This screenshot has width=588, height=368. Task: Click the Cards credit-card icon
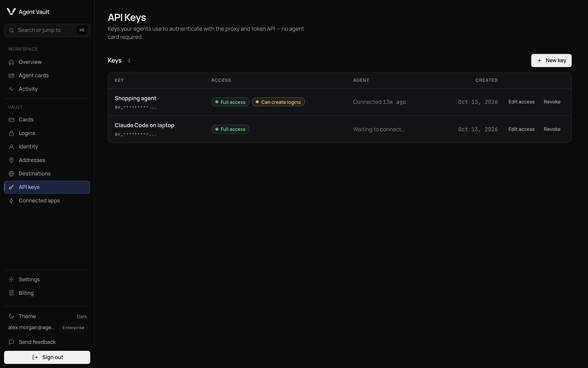point(11,120)
